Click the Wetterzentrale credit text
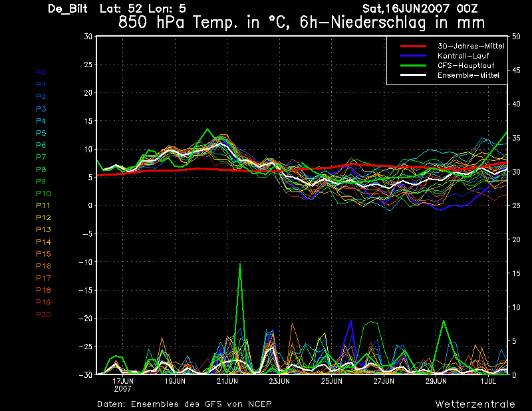 [475, 404]
